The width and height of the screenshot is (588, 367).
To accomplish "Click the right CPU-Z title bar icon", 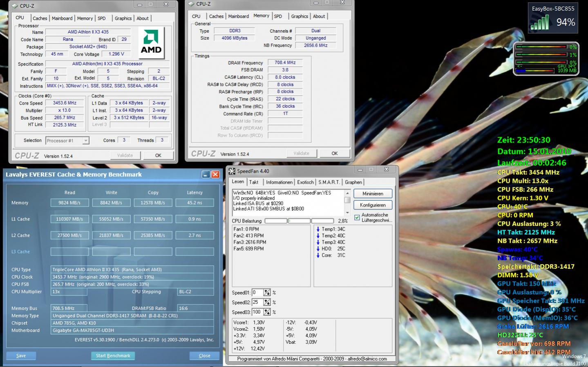I will pyautogui.click(x=191, y=4).
